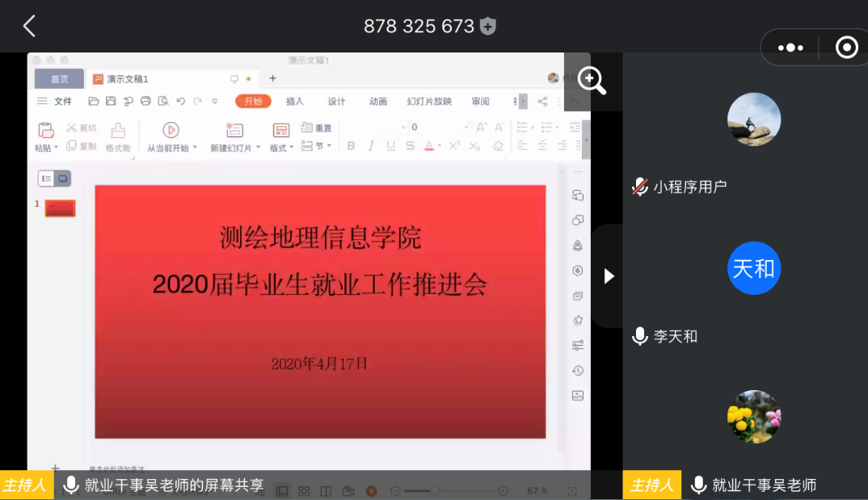This screenshot has height=500, width=868.
Task: Select the 动画 ribbon tab
Action: coord(378,101)
